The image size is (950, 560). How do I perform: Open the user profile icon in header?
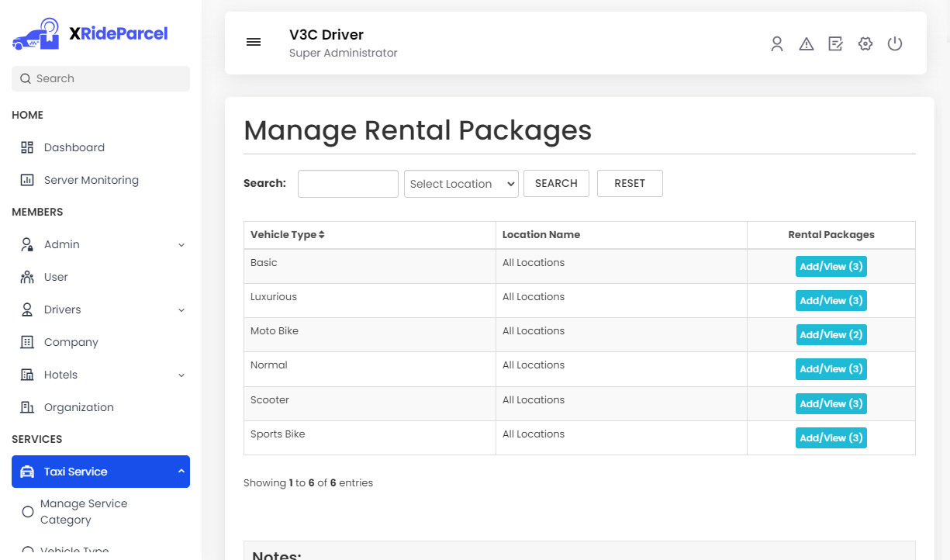[x=776, y=44]
